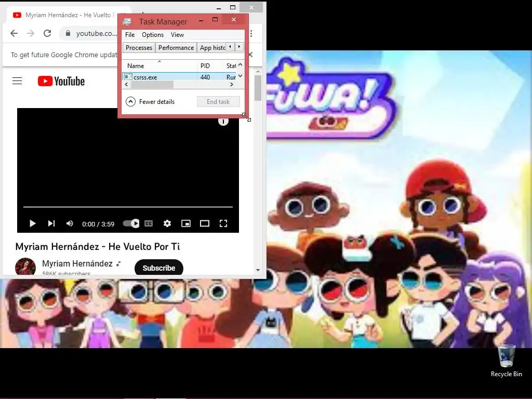
Task: Click scroll down arrow in process list
Action: pyautogui.click(x=240, y=76)
